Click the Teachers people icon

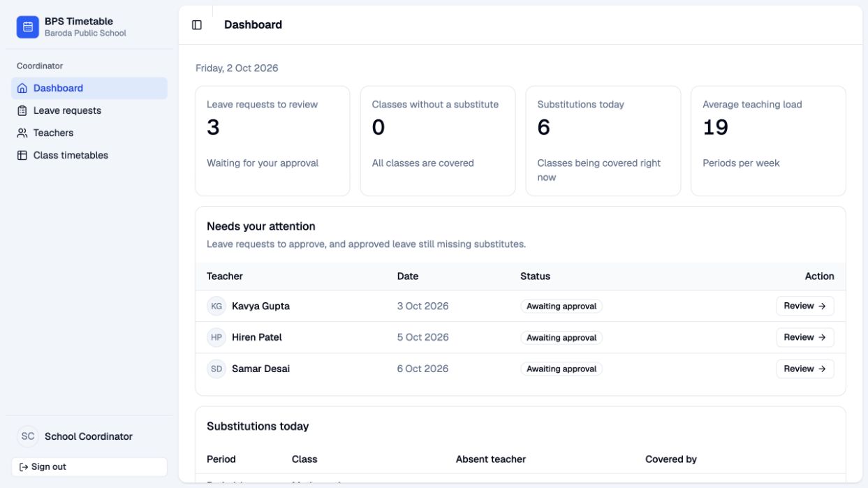[22, 133]
